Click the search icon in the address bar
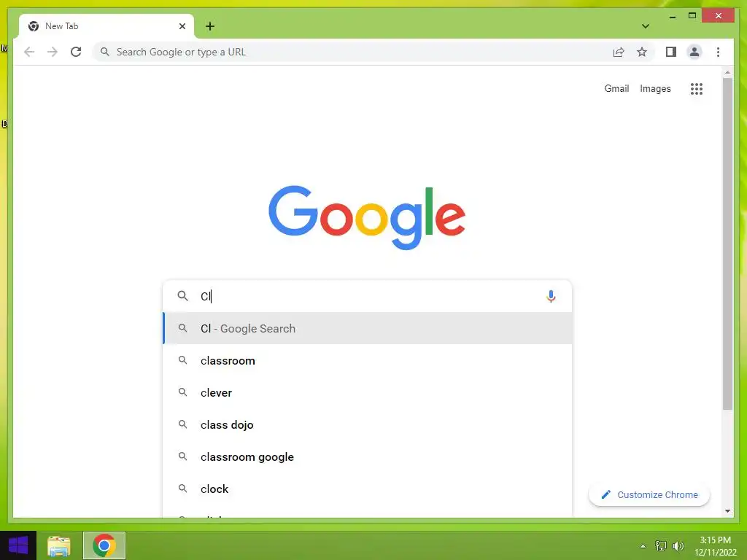The width and height of the screenshot is (747, 560). 105,52
